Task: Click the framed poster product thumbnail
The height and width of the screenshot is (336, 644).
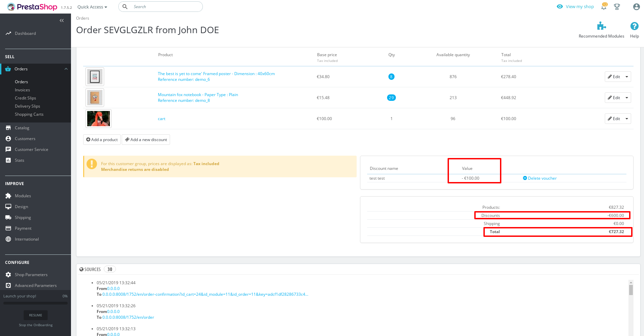Action: click(x=95, y=77)
